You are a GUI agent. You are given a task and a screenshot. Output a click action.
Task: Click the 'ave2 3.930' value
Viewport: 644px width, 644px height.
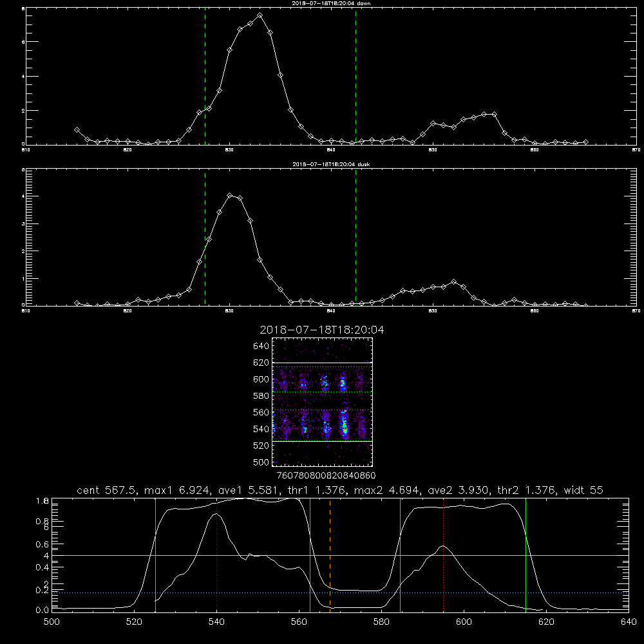point(459,490)
